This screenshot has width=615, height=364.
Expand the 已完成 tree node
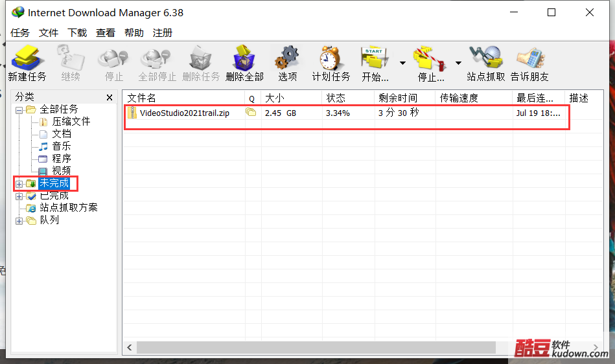pyautogui.click(x=19, y=196)
